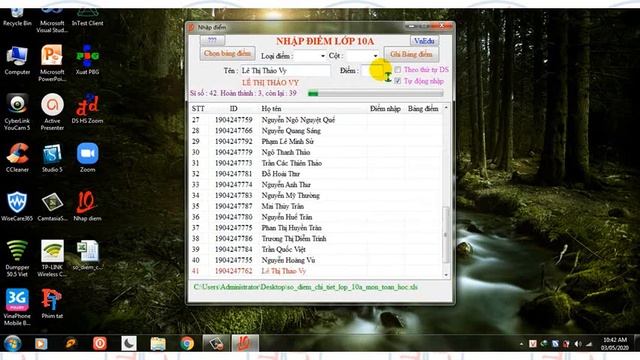
Task: Launch Microsoft PowerPoint from the desktop
Action: point(52,63)
